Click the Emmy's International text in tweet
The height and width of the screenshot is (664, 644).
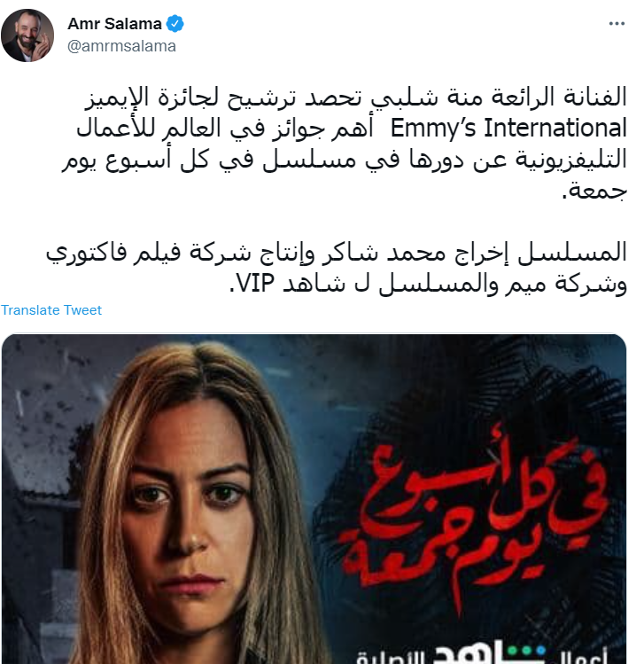[x=508, y=128]
